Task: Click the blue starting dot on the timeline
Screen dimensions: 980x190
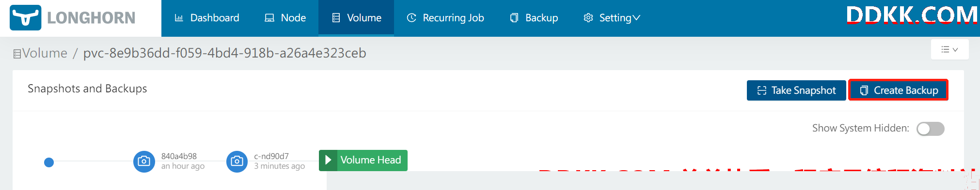Action: (x=49, y=162)
